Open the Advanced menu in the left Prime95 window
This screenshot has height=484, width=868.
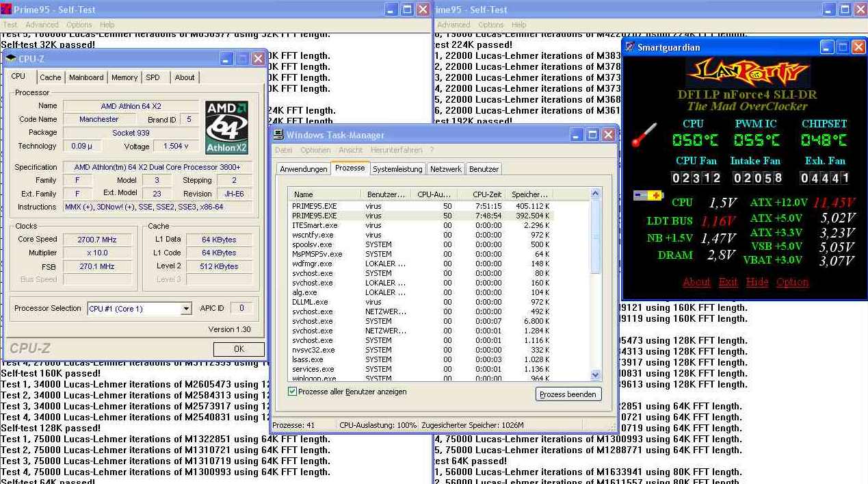pos(42,25)
